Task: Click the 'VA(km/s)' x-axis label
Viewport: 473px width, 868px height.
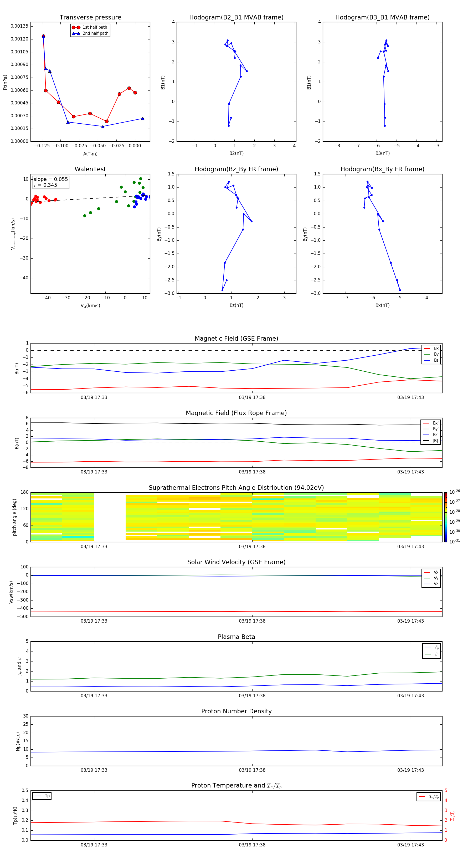Action: [x=90, y=306]
